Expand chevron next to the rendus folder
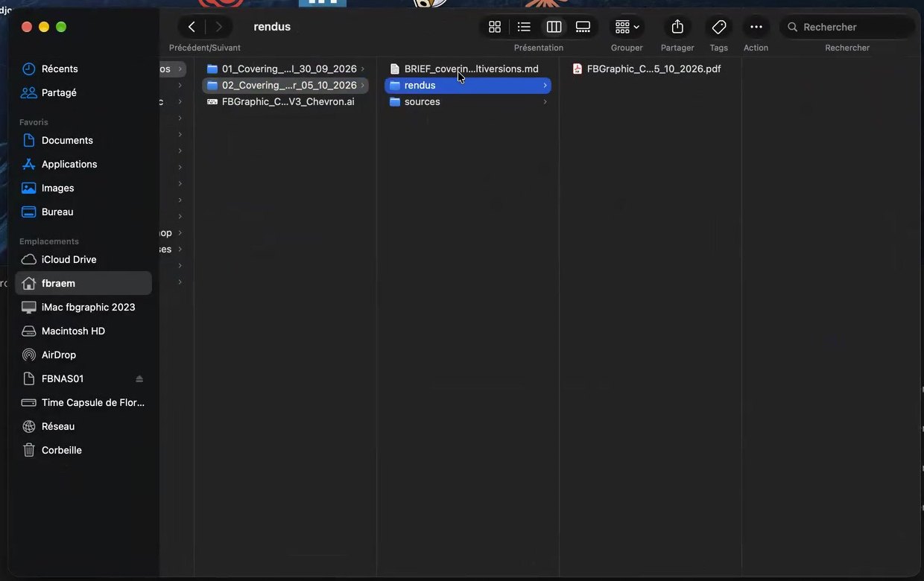Image resolution: width=924 pixels, height=581 pixels. [545, 85]
